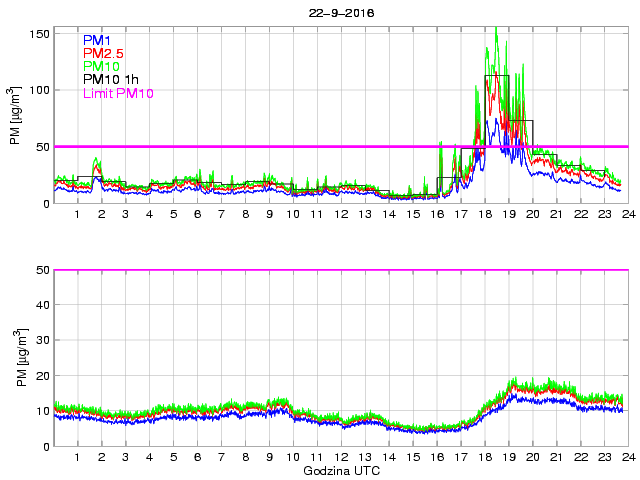Viewport: 640px width, 480px height.
Task: Select hour 12 on the top chart axis
Action: click(341, 215)
